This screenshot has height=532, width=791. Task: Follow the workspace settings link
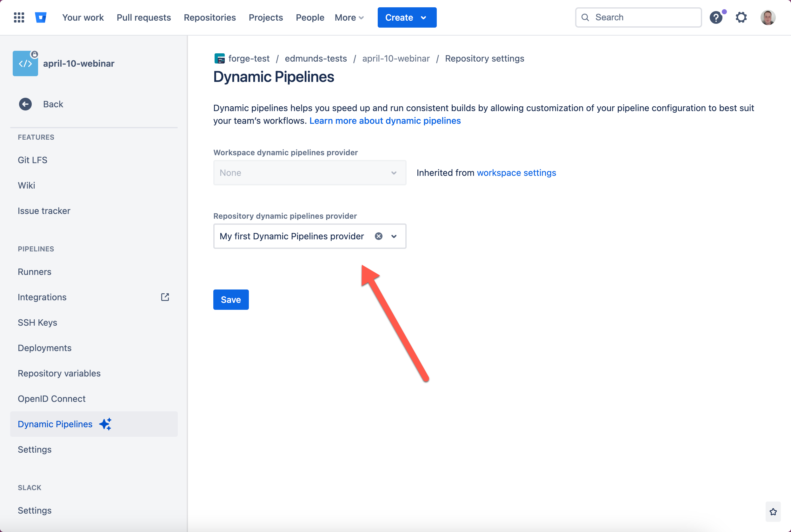(x=516, y=173)
